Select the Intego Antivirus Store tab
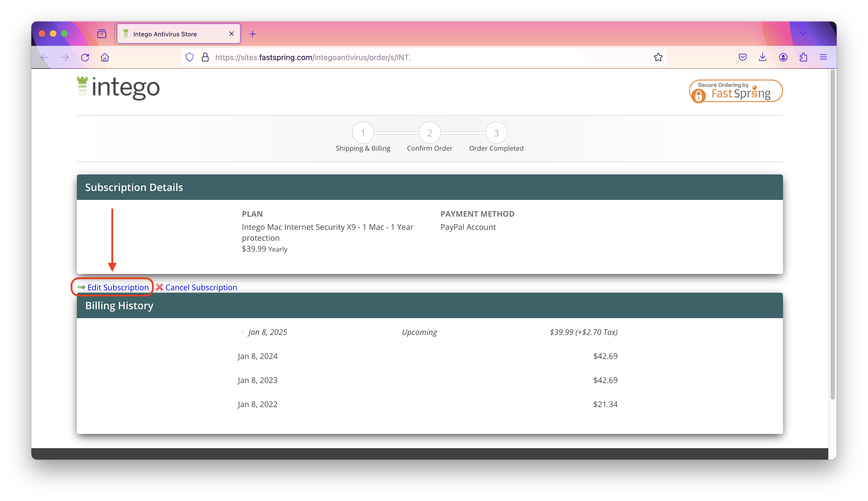 click(179, 34)
